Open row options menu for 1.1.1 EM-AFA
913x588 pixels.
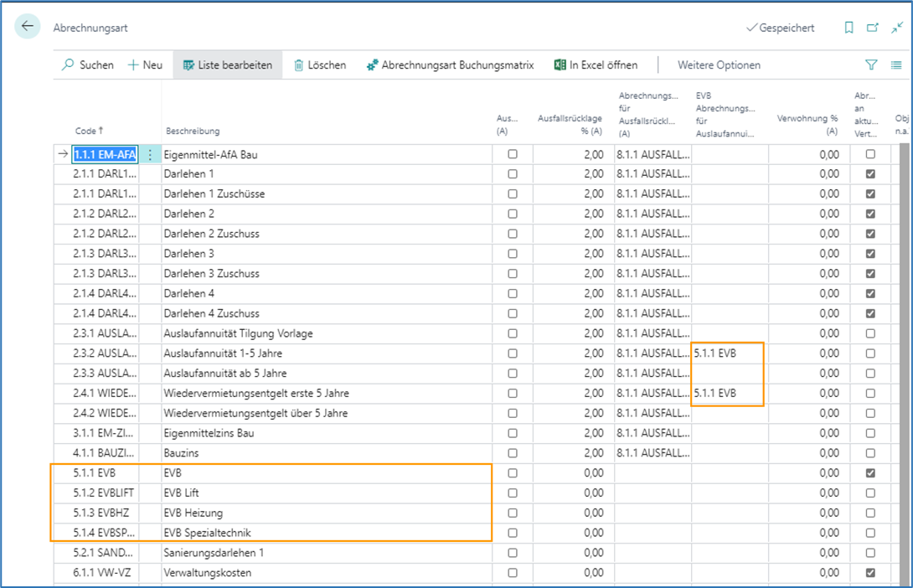tap(150, 154)
